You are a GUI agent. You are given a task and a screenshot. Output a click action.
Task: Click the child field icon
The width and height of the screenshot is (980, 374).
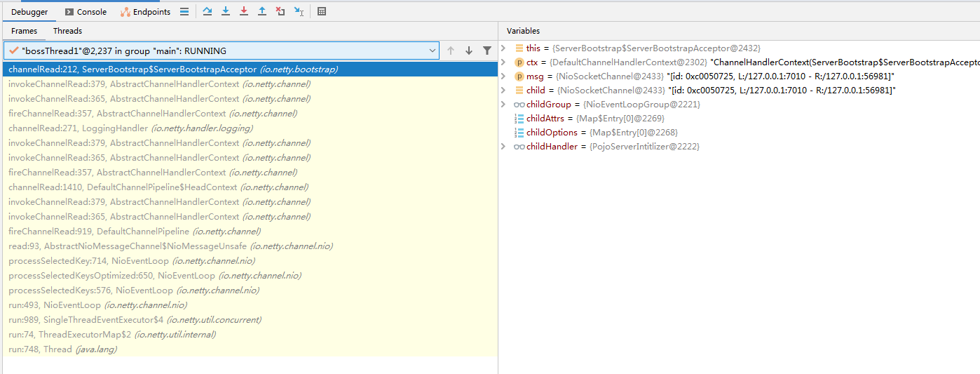click(x=519, y=91)
